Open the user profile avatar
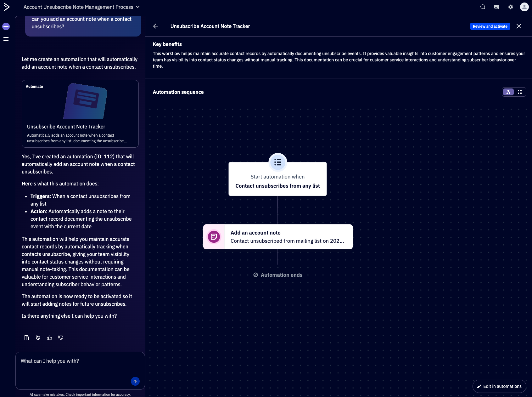The width and height of the screenshot is (532, 397). coord(524,7)
